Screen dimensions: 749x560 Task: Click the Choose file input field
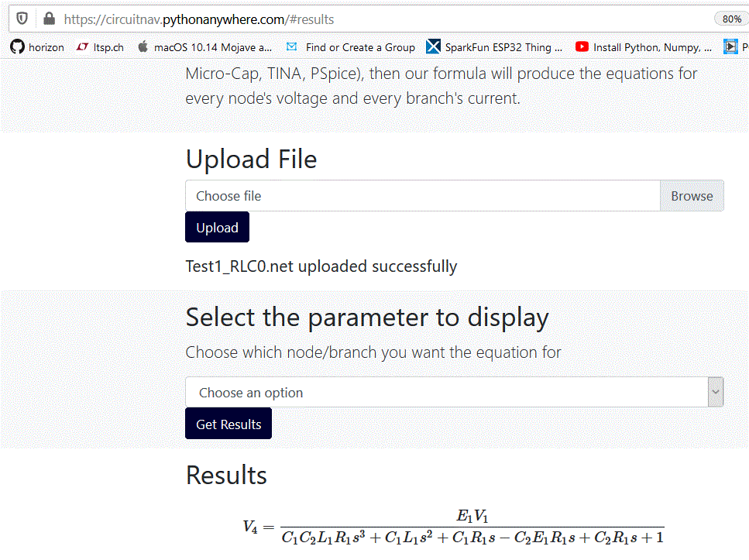point(423,196)
